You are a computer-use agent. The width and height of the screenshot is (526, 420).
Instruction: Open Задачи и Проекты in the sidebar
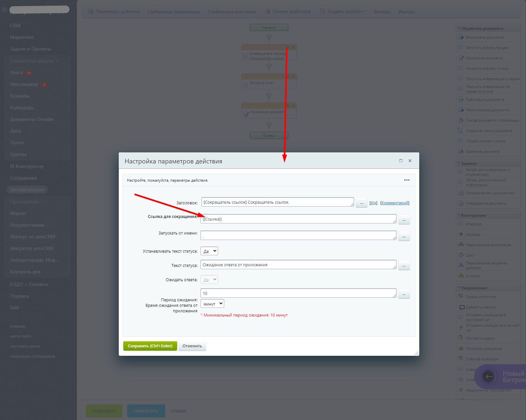[31, 49]
